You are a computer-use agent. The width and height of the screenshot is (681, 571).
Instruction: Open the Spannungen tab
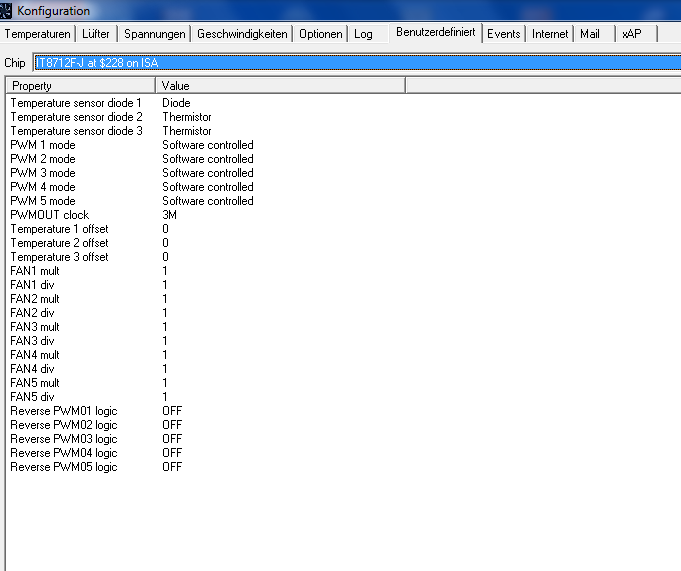(155, 34)
